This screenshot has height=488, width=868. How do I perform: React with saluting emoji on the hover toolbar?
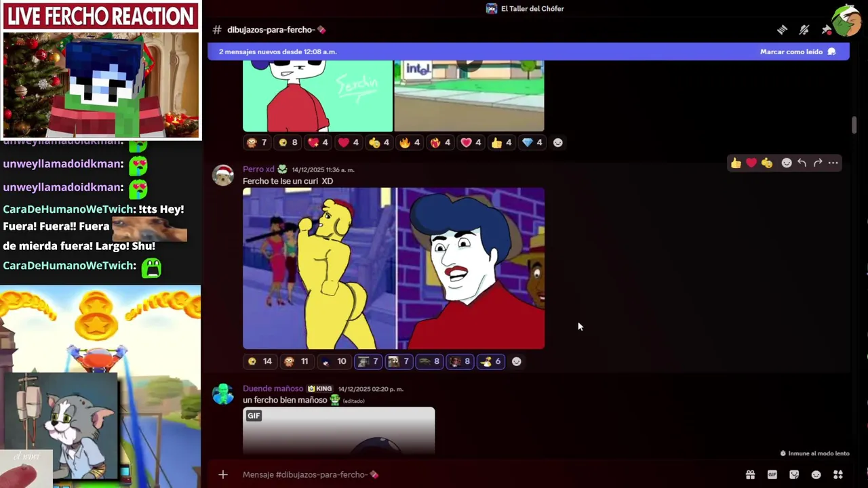coord(767,163)
